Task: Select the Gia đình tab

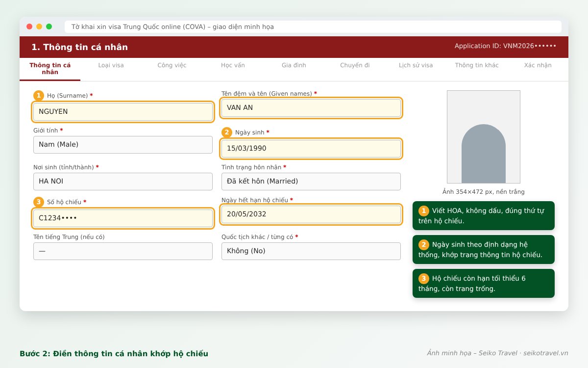Action: (x=294, y=65)
